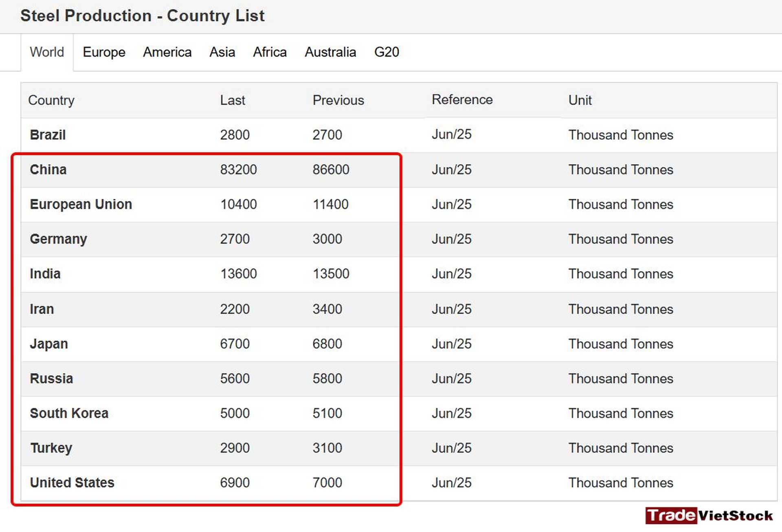
Task: Click United States' previous value 7000
Action: tap(327, 483)
